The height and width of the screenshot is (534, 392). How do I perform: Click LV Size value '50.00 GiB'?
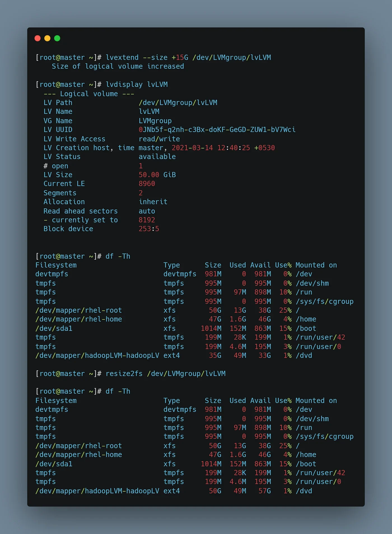157,175
